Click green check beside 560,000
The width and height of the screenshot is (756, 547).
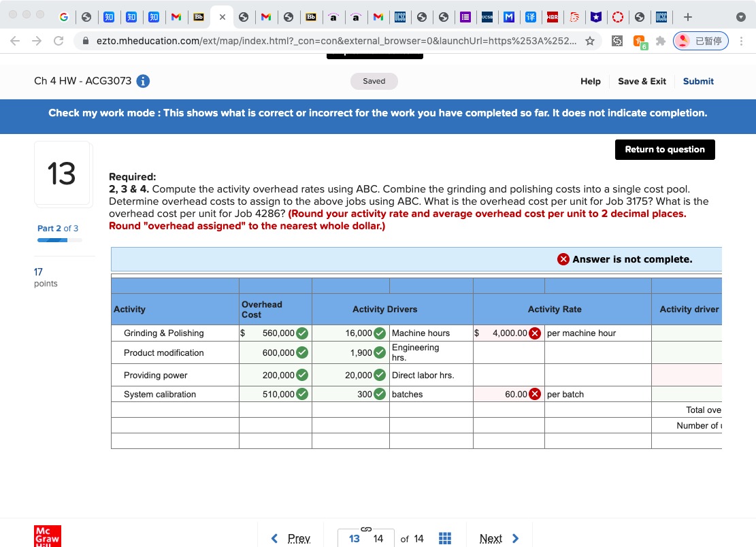[302, 333]
